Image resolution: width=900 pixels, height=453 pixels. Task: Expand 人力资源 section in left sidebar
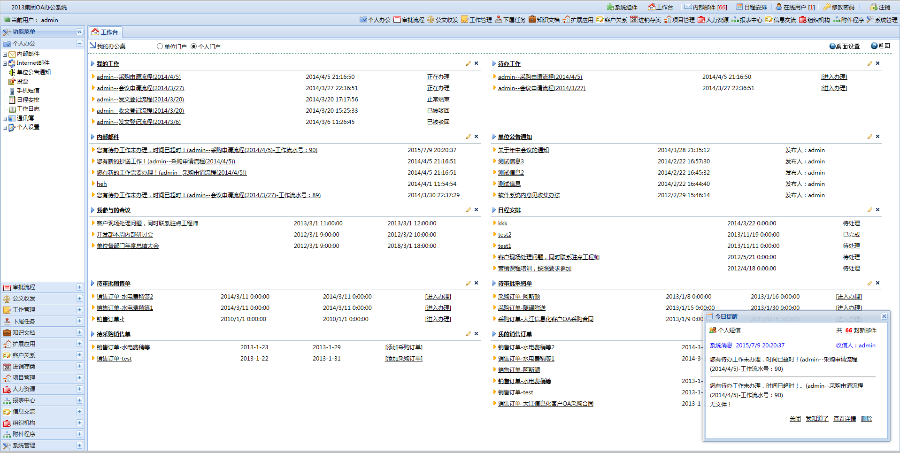pos(79,389)
